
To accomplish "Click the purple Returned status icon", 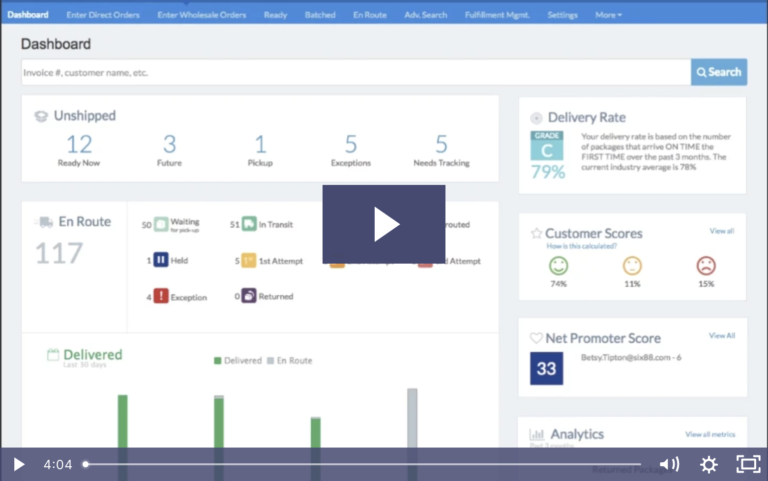I will click(x=249, y=296).
